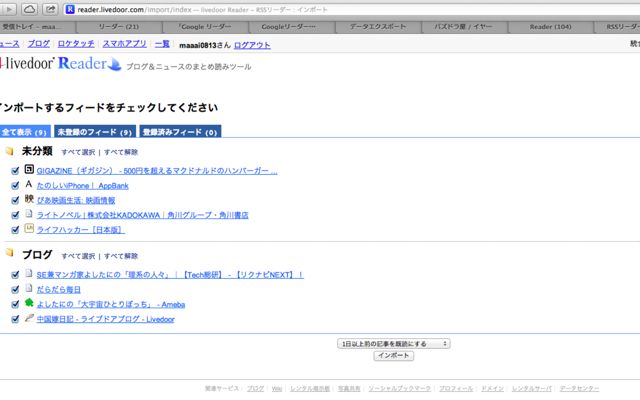
Task: Click the AppBank feed favicon
Action: 29,184
